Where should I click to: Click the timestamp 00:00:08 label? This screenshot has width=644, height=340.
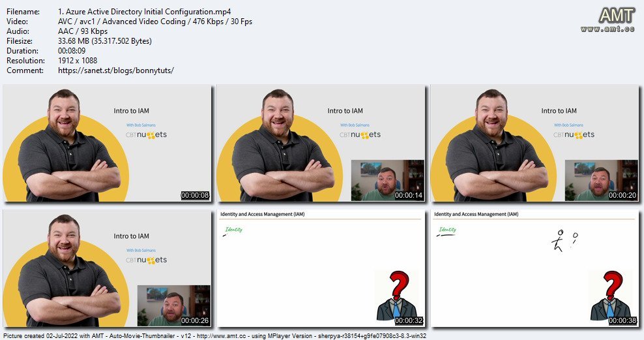pos(195,195)
